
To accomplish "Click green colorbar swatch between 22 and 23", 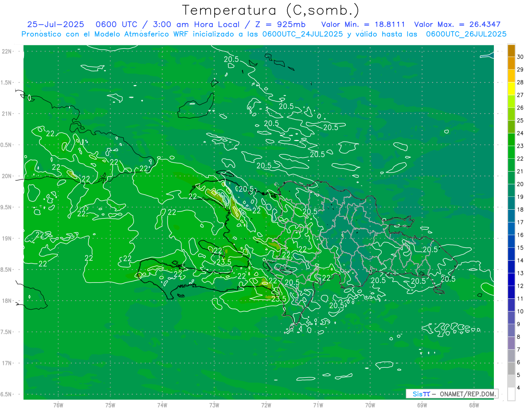I will (x=511, y=152).
